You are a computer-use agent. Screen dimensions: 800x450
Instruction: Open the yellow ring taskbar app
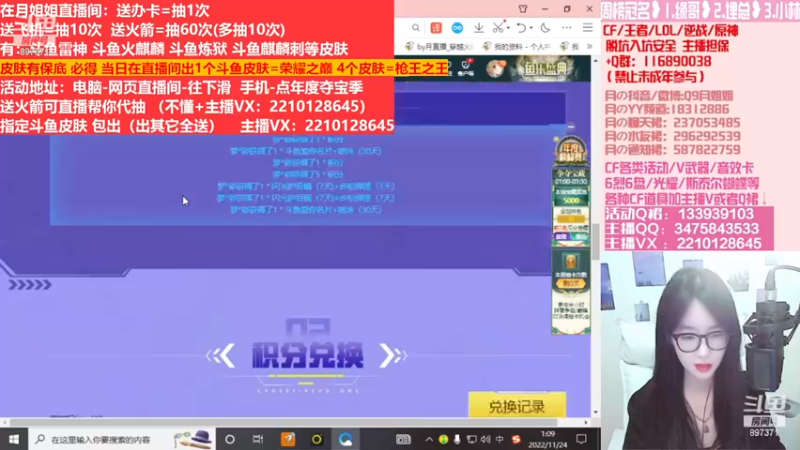(317, 439)
